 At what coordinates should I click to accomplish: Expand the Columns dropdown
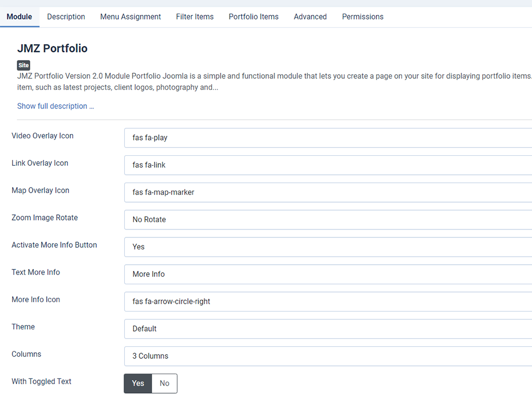(328, 356)
